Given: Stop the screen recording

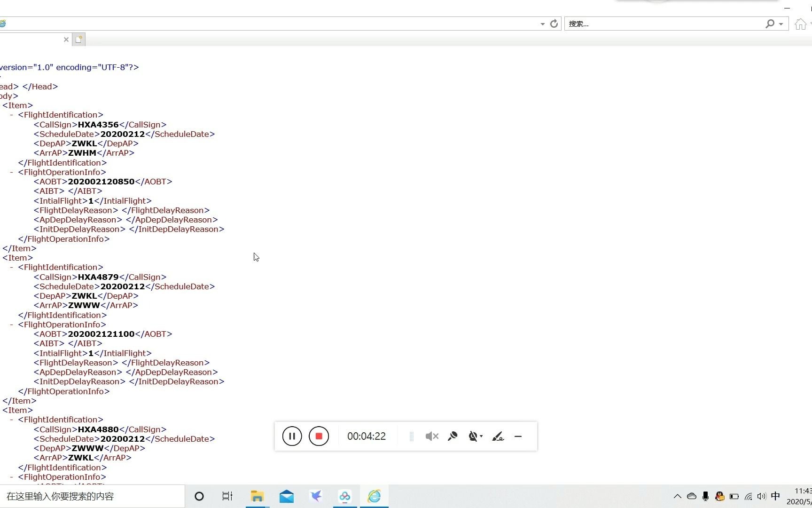Looking at the screenshot, I should (x=319, y=437).
